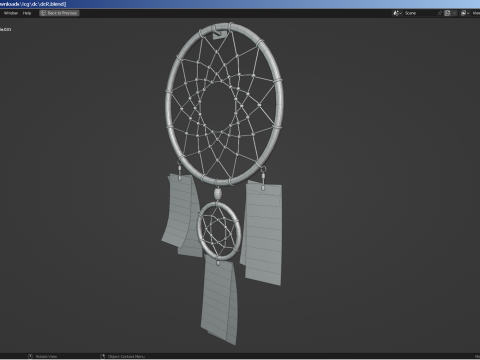
Task: Click the Object Context Menu mouse icon
Action: (x=103, y=356)
